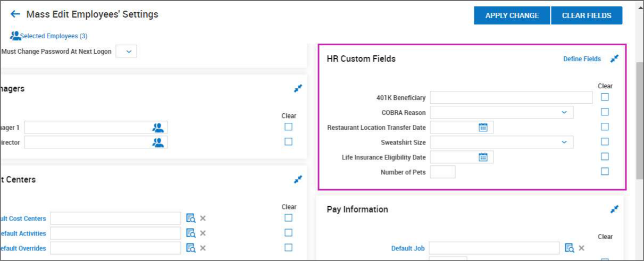The height and width of the screenshot is (261, 644).
Task: Collapse HR Custom Fields panel pin icon
Action: pos(614,59)
